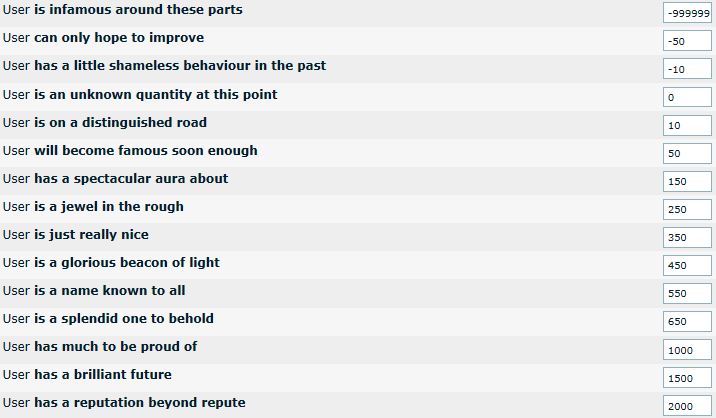Select the jewel in the rough field
Viewport: 716px width, 418px height.
point(686,209)
